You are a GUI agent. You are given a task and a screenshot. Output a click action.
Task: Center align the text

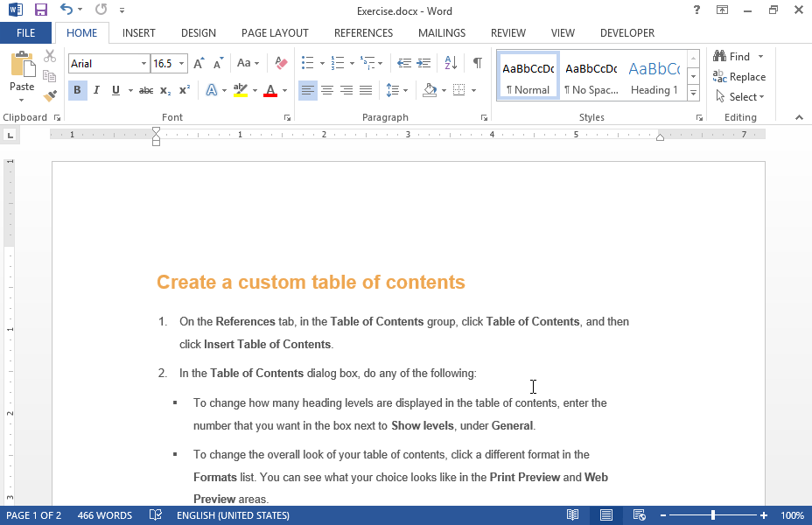(x=326, y=90)
